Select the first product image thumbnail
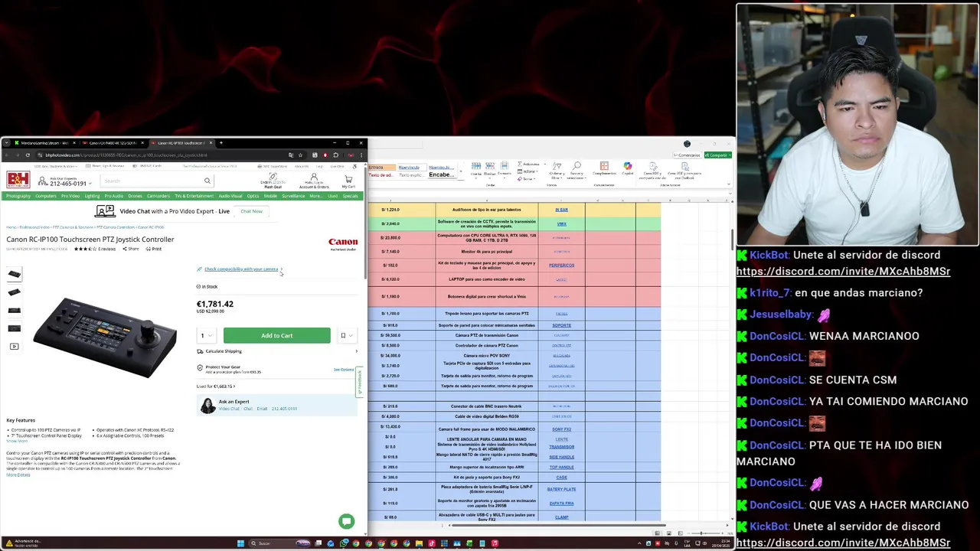The width and height of the screenshot is (980, 551). click(x=14, y=274)
